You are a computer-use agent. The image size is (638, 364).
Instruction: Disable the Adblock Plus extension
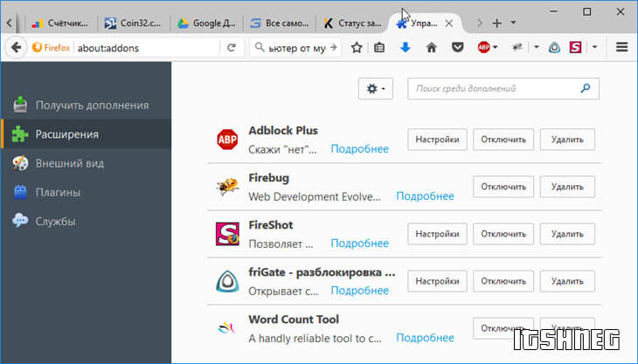click(503, 139)
